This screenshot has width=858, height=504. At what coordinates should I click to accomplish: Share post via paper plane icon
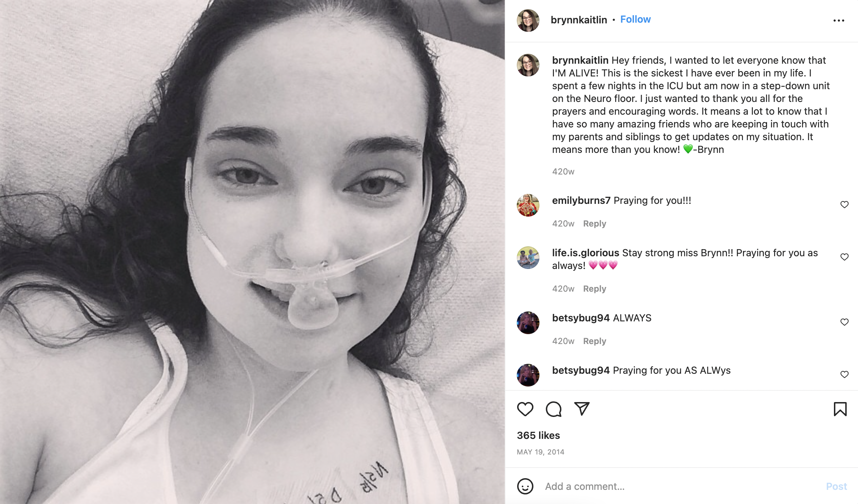582,409
